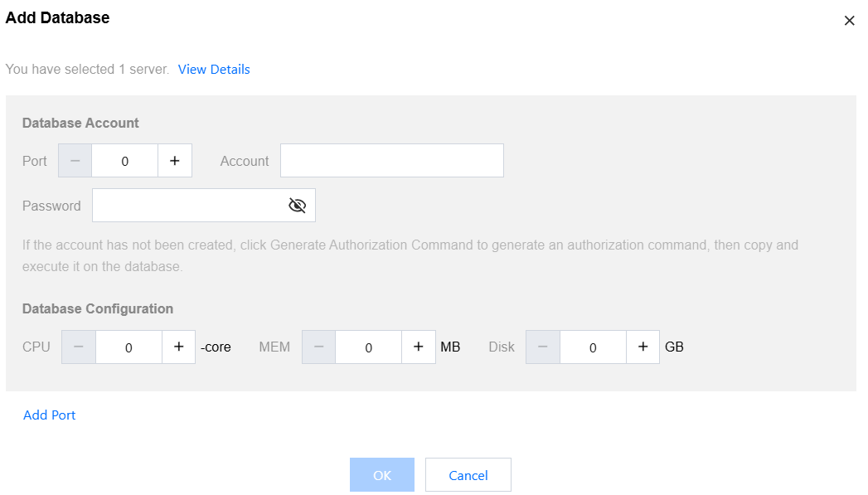868x495 pixels.
Task: Increase CPU core count with plus
Action: [178, 347]
